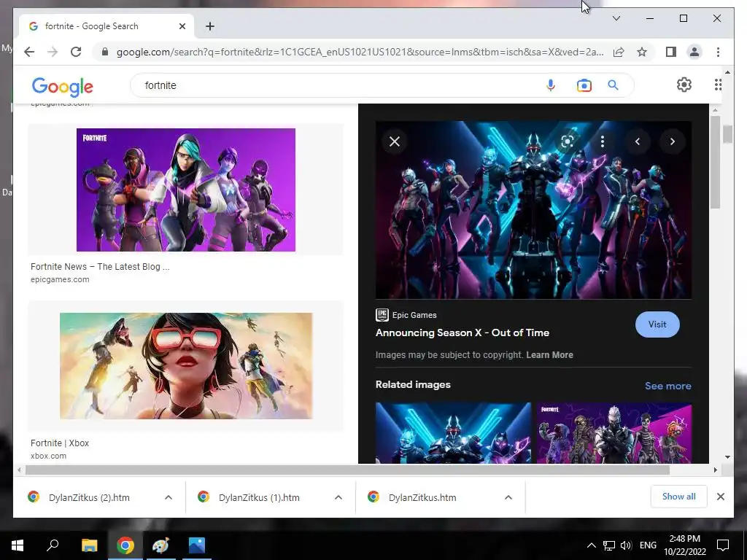Open the Google apps grid
Screen dimensions: 747x560
click(718, 85)
